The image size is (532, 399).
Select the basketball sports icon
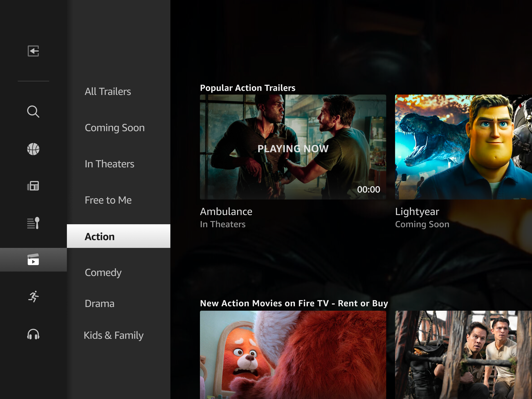(33, 149)
